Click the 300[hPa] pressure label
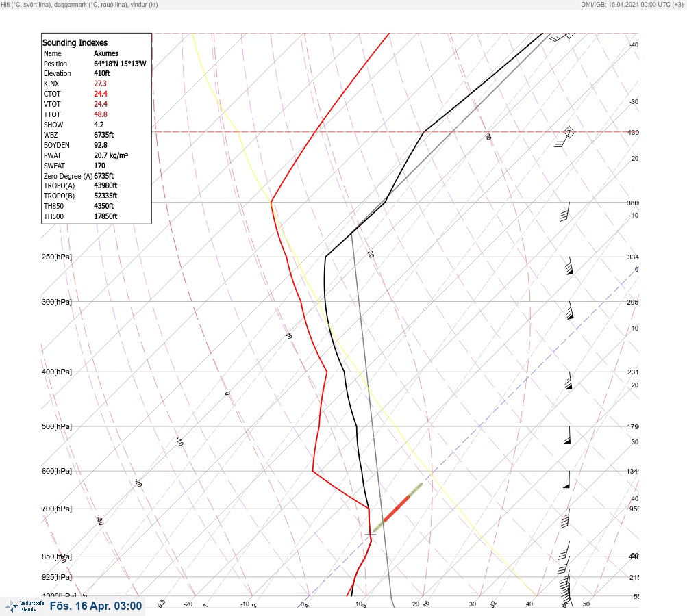 tap(57, 302)
